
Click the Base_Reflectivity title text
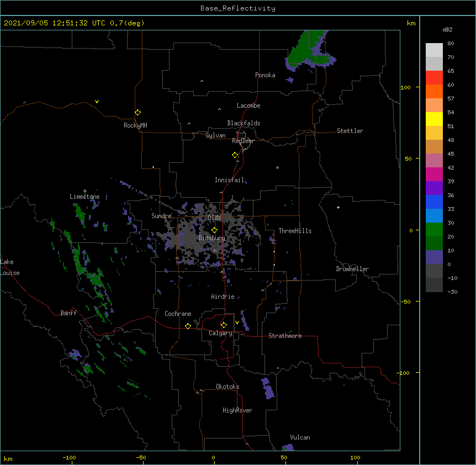pos(238,8)
